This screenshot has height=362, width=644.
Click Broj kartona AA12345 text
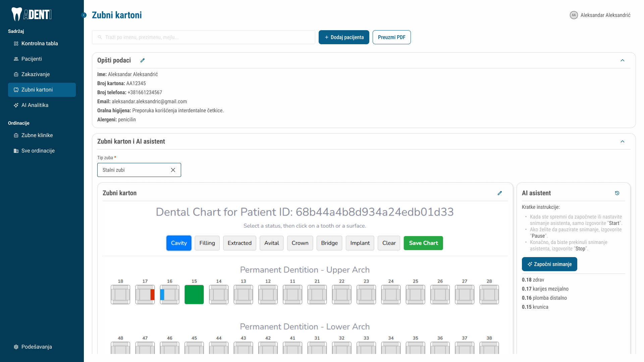(x=121, y=83)
